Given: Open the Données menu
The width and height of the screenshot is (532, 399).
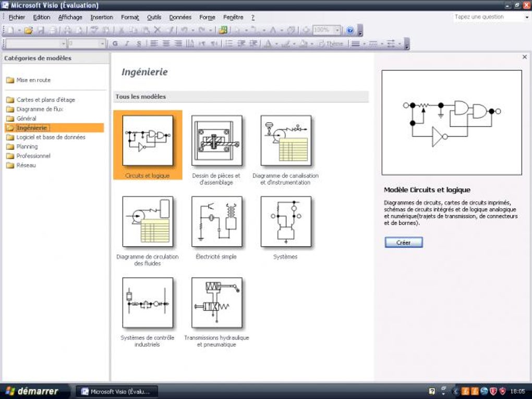Looking at the screenshot, I should pyautogui.click(x=180, y=17).
